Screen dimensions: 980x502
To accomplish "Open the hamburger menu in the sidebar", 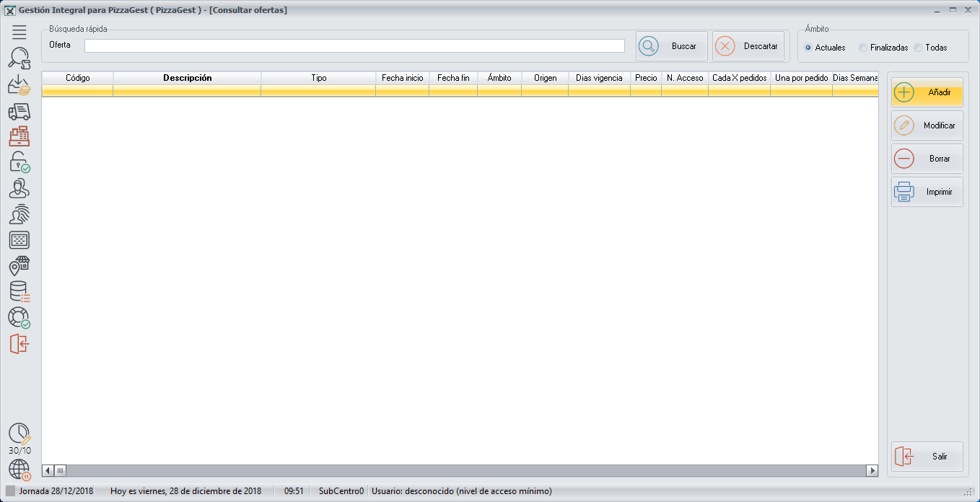I will click(19, 32).
